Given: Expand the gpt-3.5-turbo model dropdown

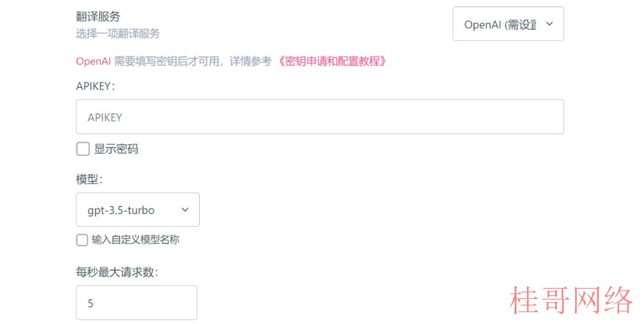Looking at the screenshot, I should tap(138, 209).
